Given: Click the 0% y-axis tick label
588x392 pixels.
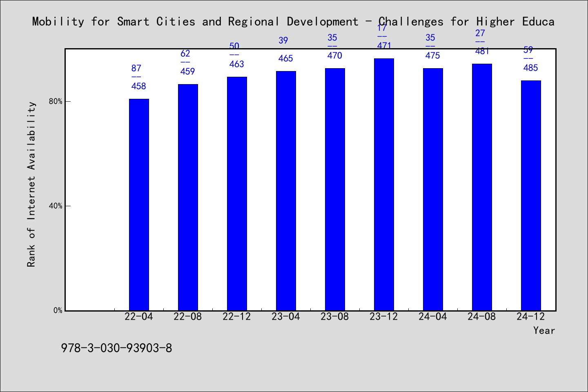Looking at the screenshot, I should (x=58, y=310).
